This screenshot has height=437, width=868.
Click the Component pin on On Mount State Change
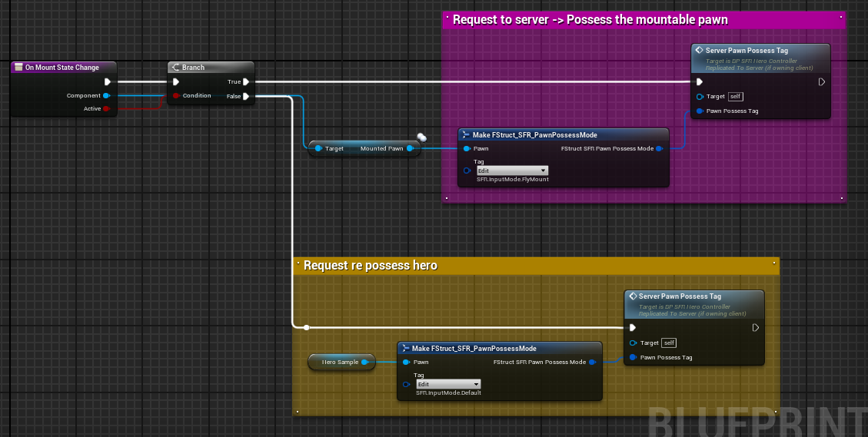click(106, 96)
